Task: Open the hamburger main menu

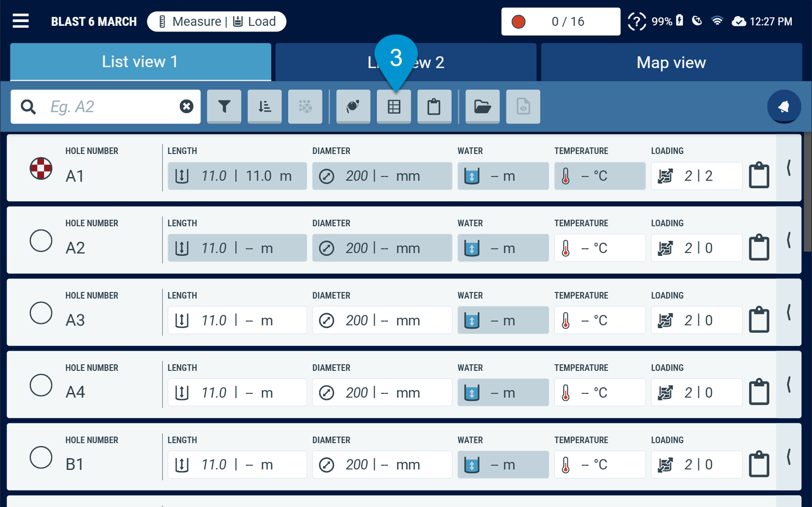Action: tap(21, 21)
